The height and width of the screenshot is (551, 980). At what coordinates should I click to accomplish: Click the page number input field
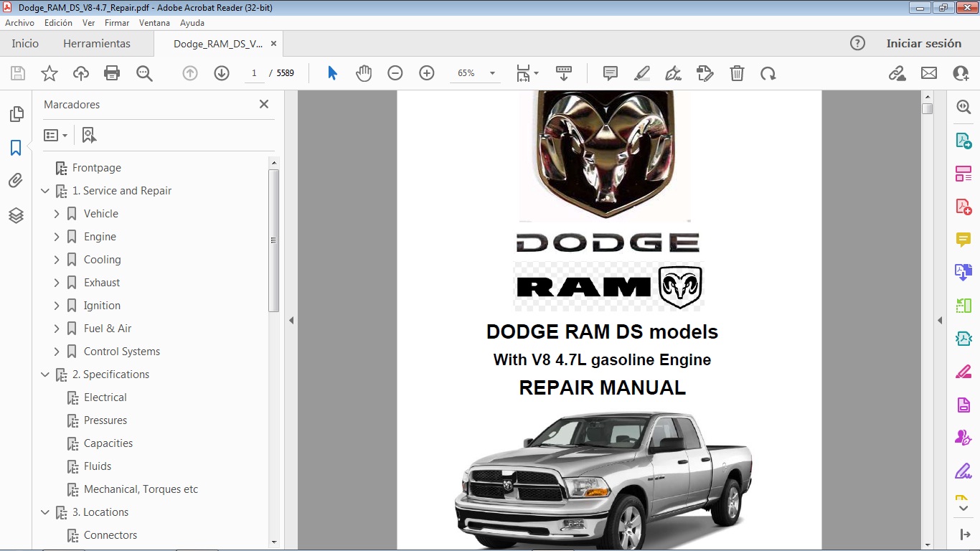pyautogui.click(x=254, y=73)
